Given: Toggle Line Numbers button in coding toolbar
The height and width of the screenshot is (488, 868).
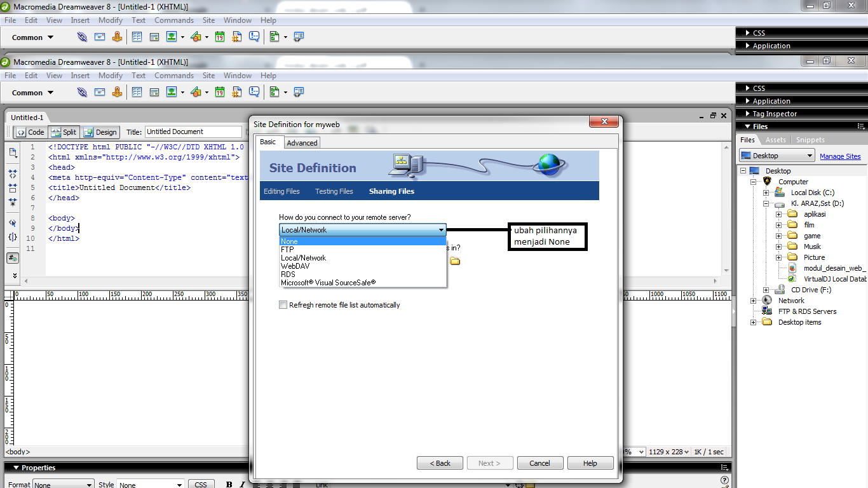Looking at the screenshot, I should pos(13,258).
